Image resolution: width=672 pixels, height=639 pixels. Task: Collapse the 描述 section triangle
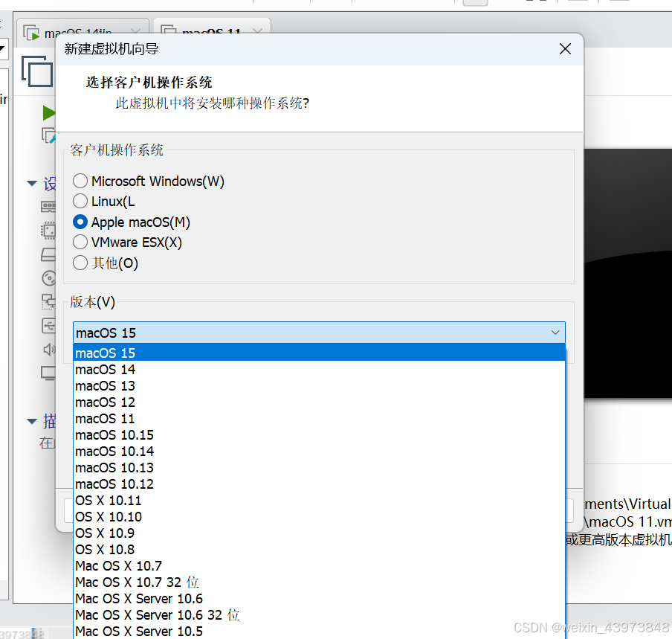32,421
